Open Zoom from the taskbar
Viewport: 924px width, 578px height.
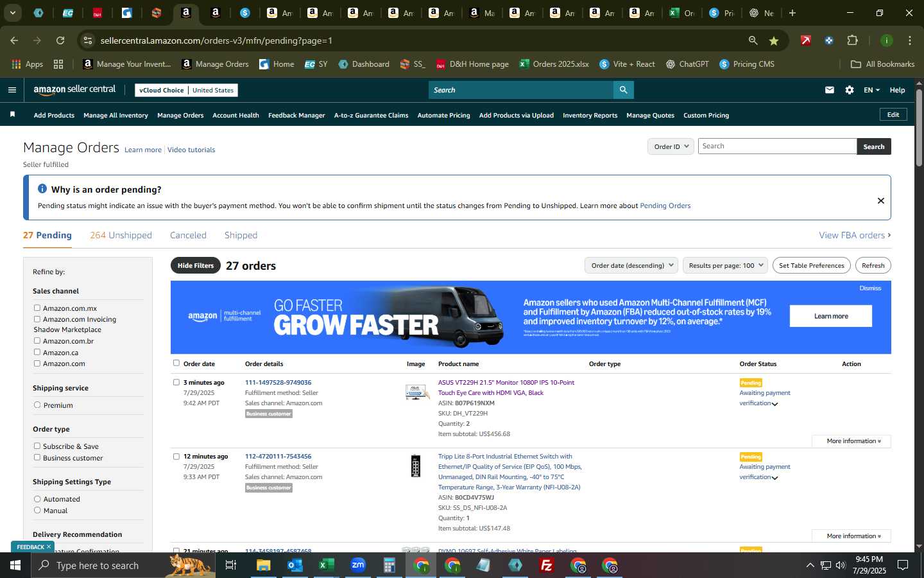pyautogui.click(x=358, y=565)
